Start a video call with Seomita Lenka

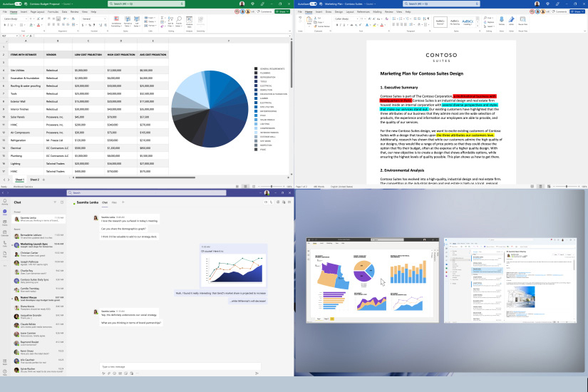coord(266,202)
